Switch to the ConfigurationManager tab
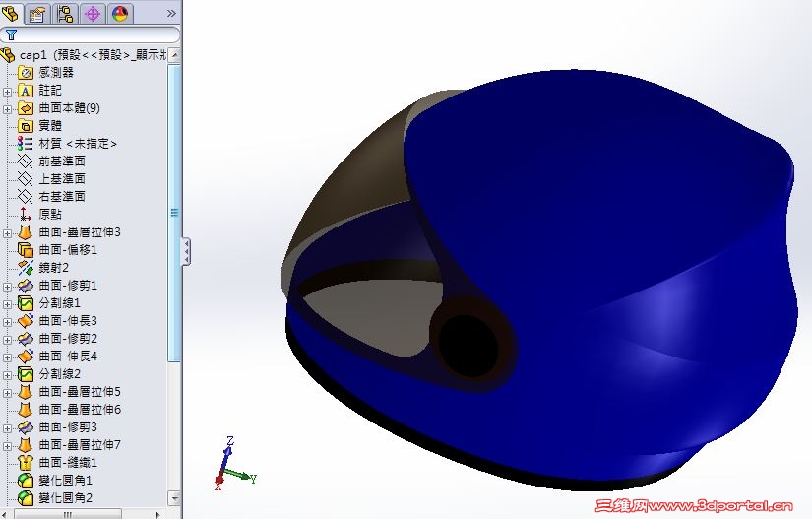 click(65, 14)
